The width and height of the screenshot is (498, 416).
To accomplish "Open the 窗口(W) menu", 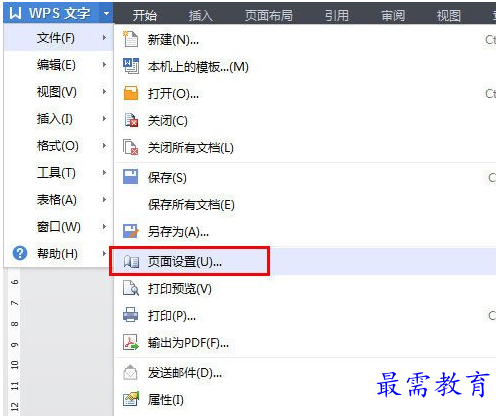I will (x=58, y=227).
